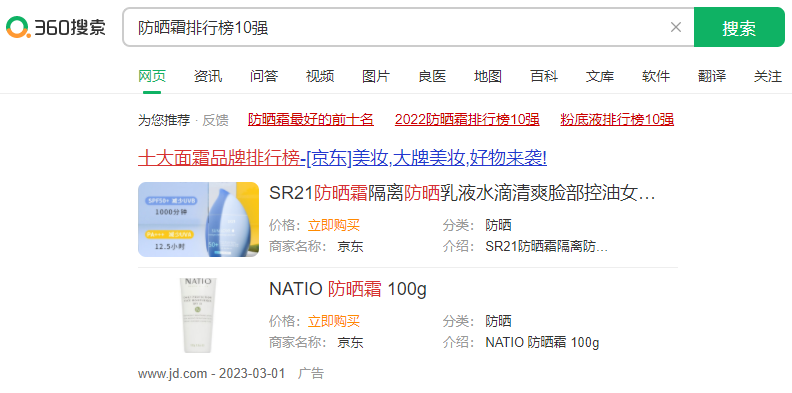Image resolution: width=792 pixels, height=393 pixels.
Task: Open the SR21防晒霜隔离防晒乳液 product title
Action: tap(462, 193)
